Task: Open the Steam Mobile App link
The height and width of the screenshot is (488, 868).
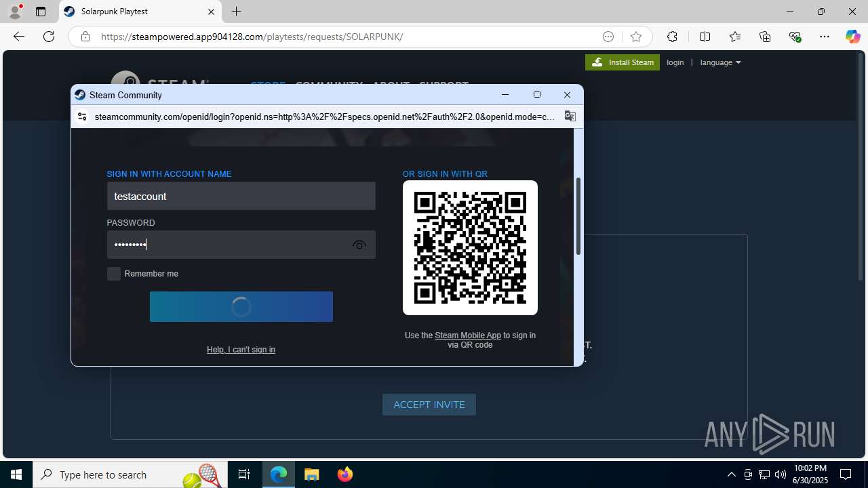Action: pos(468,335)
